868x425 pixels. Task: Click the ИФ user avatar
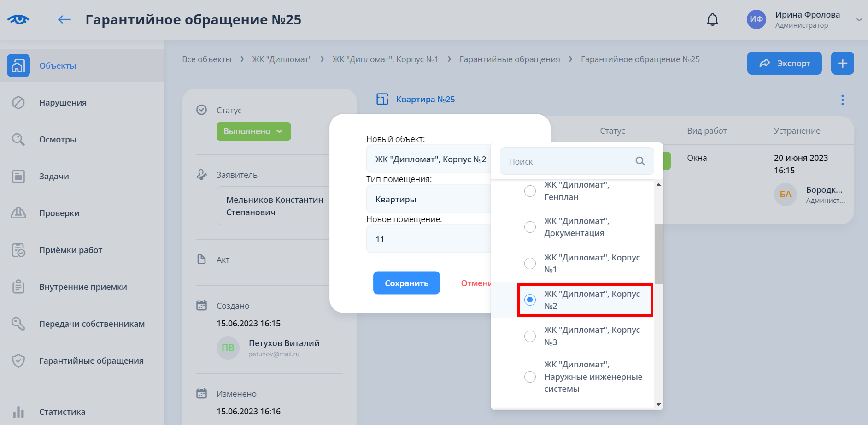(756, 19)
